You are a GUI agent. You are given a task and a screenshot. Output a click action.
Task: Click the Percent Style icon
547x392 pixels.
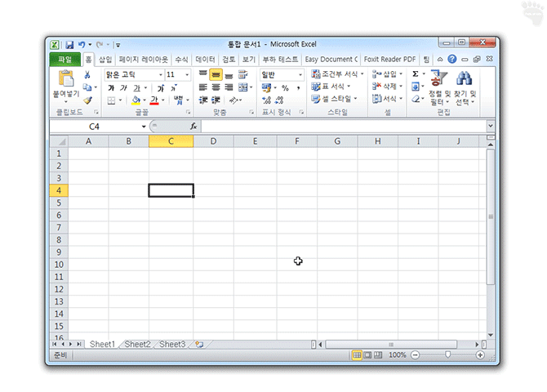pyautogui.click(x=285, y=88)
